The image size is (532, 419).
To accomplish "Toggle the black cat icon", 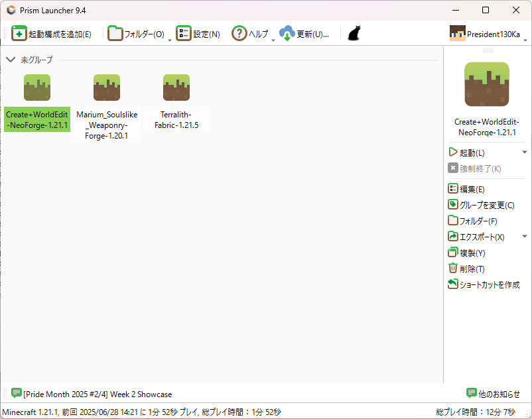I will coord(354,34).
